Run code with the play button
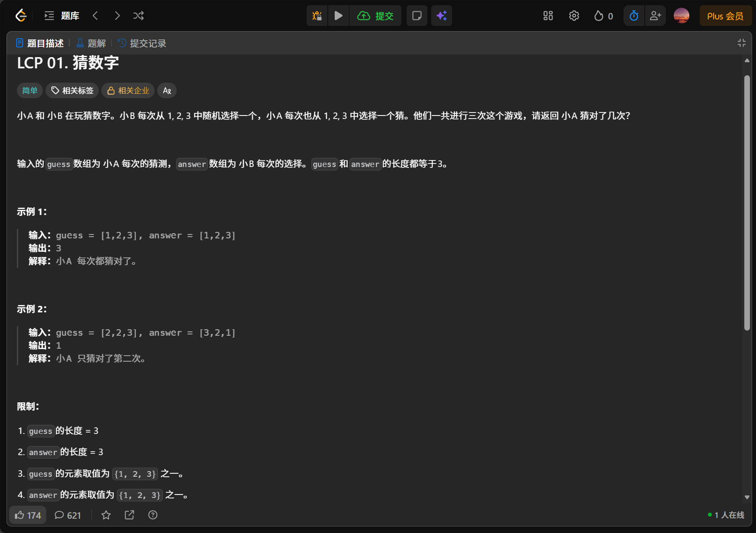The image size is (756, 533). click(x=339, y=16)
